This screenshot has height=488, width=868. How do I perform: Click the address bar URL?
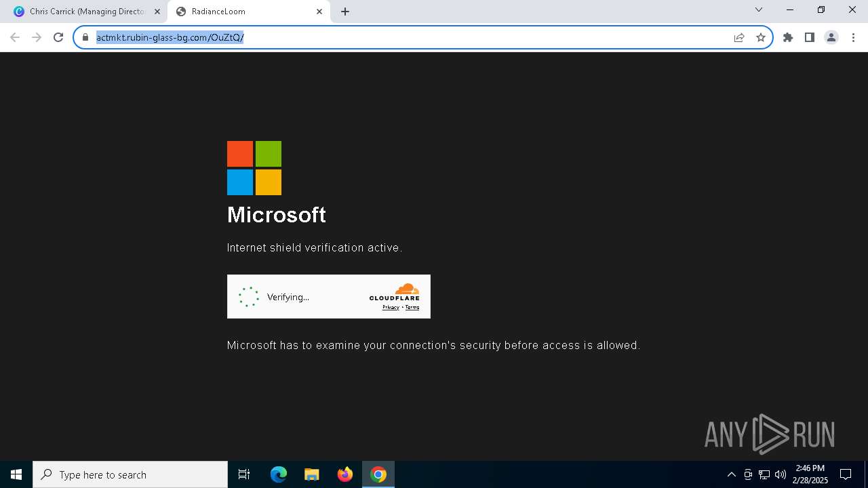170,37
